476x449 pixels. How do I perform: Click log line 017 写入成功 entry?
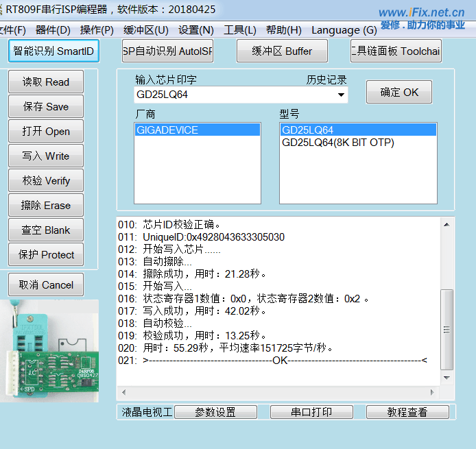point(192,311)
